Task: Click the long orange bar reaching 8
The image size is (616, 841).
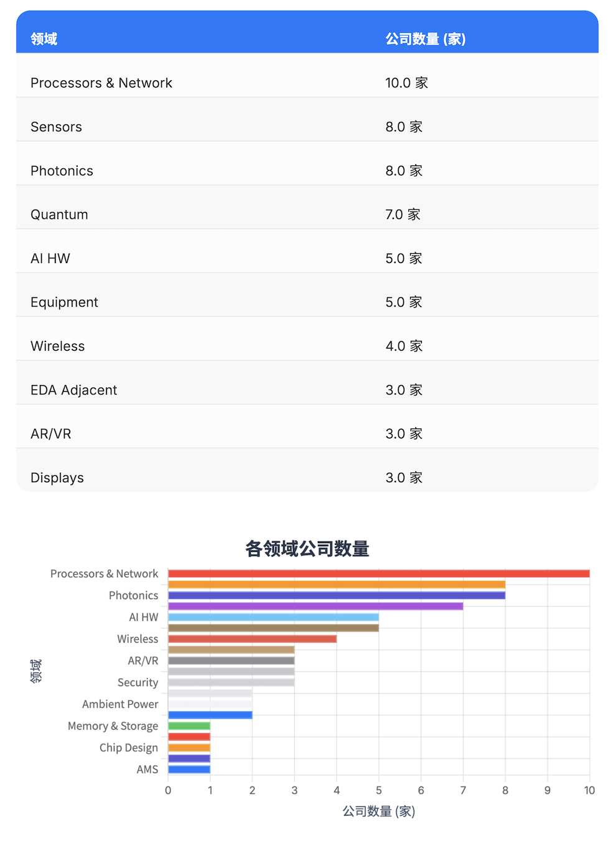Action: tap(337, 585)
